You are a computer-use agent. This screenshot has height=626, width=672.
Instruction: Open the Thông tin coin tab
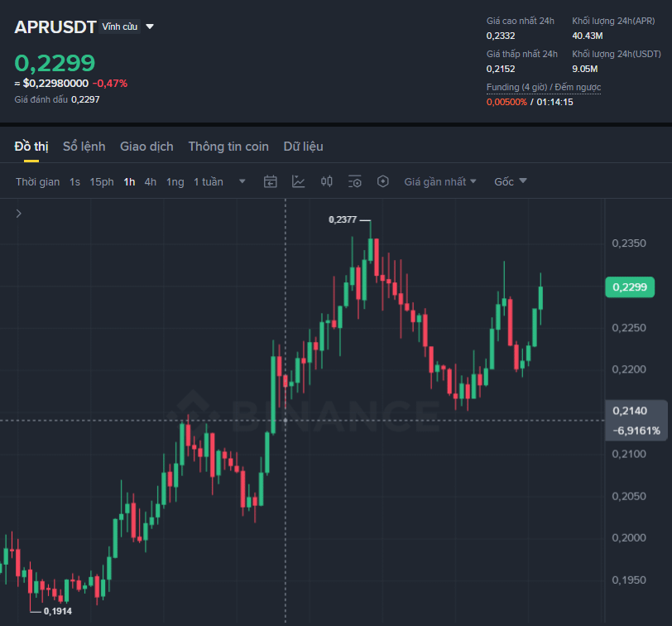[228, 147]
